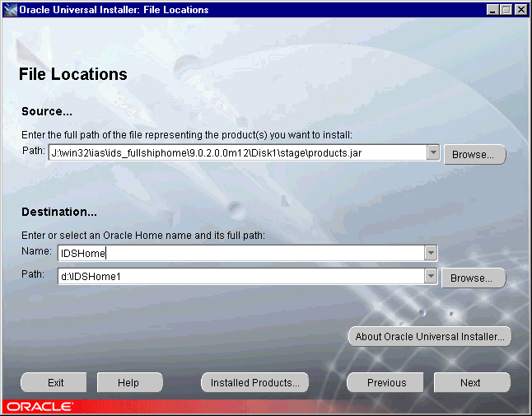
Task: Click 'Enter or select an Oracle Home name' text
Action: (x=143, y=235)
